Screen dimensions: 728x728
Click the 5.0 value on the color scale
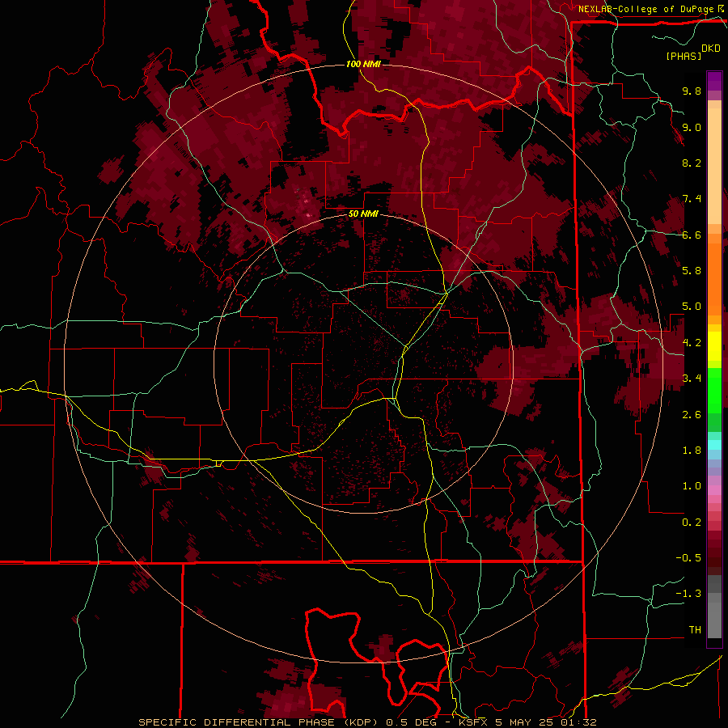click(x=692, y=307)
